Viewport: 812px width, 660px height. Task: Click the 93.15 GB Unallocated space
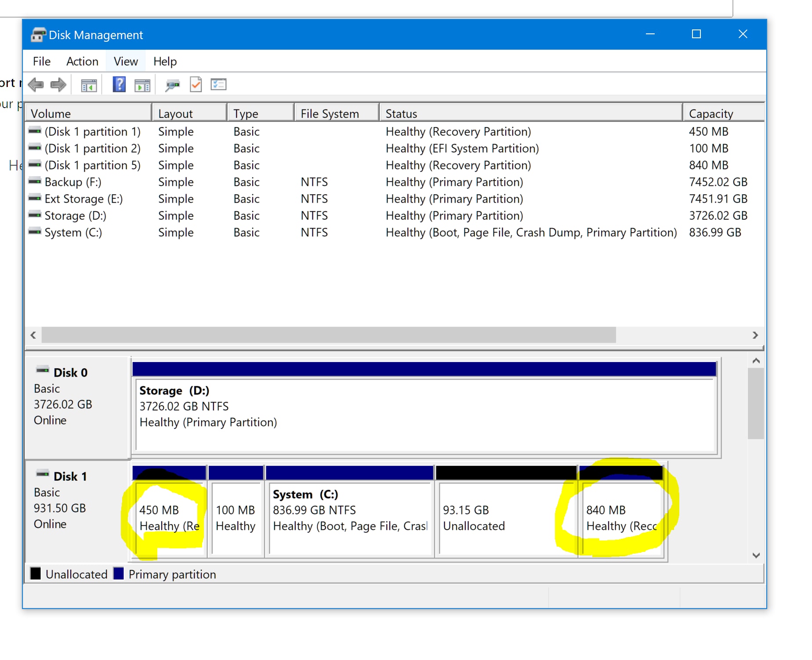505,519
